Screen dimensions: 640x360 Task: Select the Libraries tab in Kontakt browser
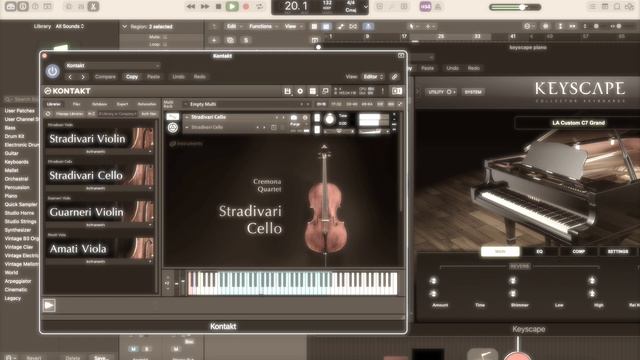pyautogui.click(x=53, y=104)
